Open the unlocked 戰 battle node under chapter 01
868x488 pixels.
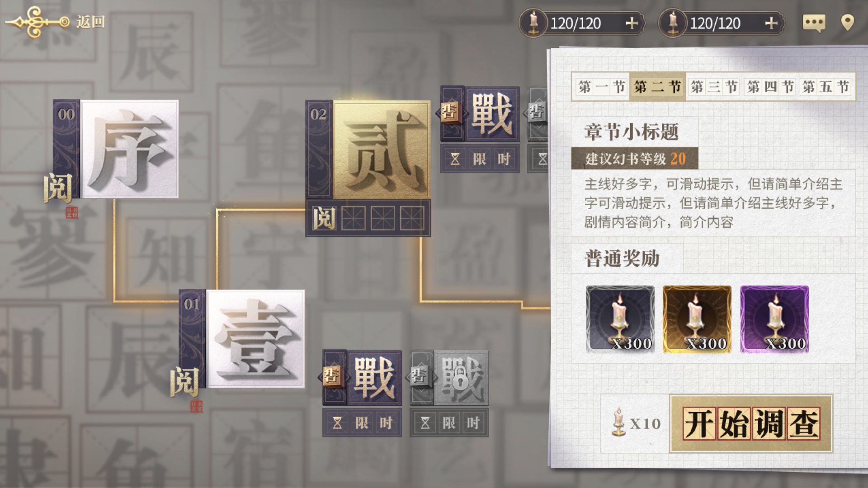click(362, 378)
